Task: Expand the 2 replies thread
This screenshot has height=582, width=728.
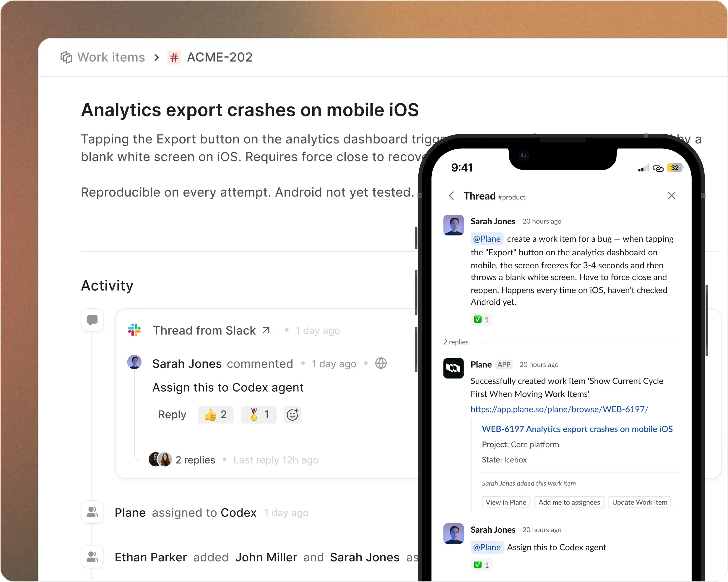Action: (195, 460)
